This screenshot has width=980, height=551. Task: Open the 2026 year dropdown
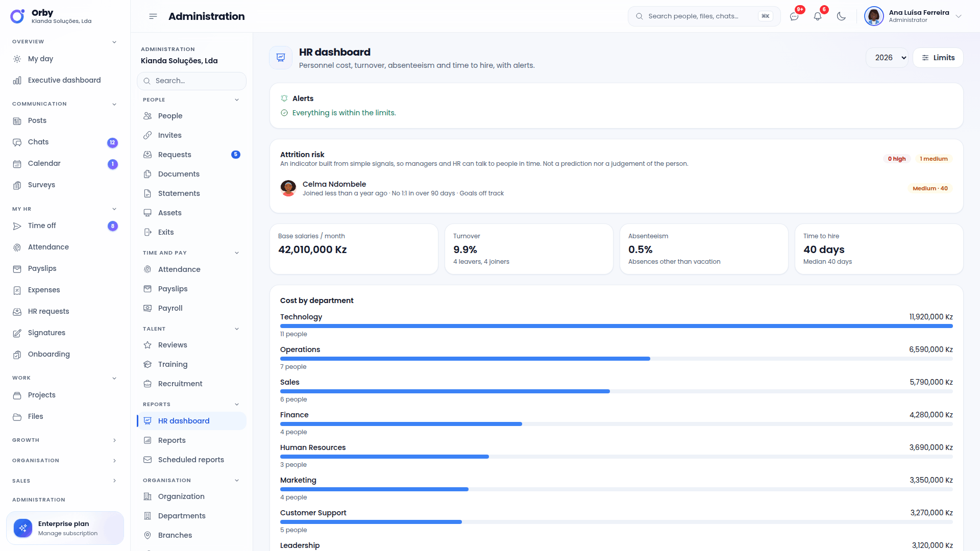click(887, 58)
